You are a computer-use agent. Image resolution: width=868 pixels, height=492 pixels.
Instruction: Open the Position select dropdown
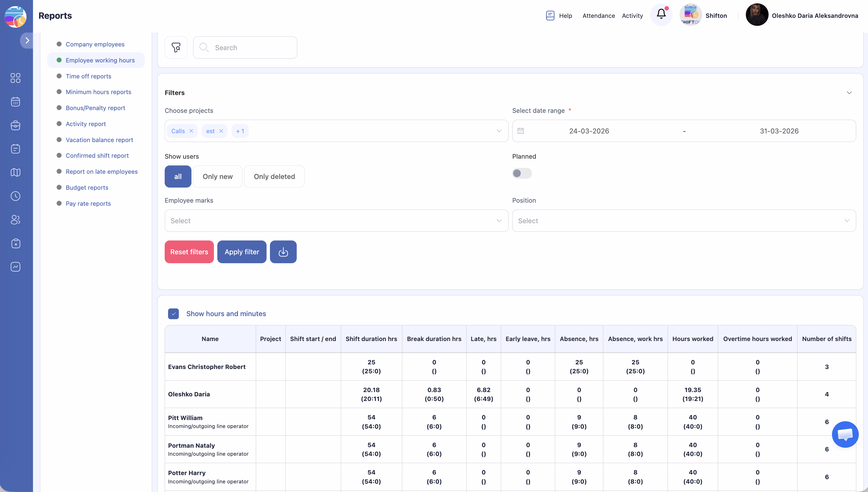tap(684, 221)
